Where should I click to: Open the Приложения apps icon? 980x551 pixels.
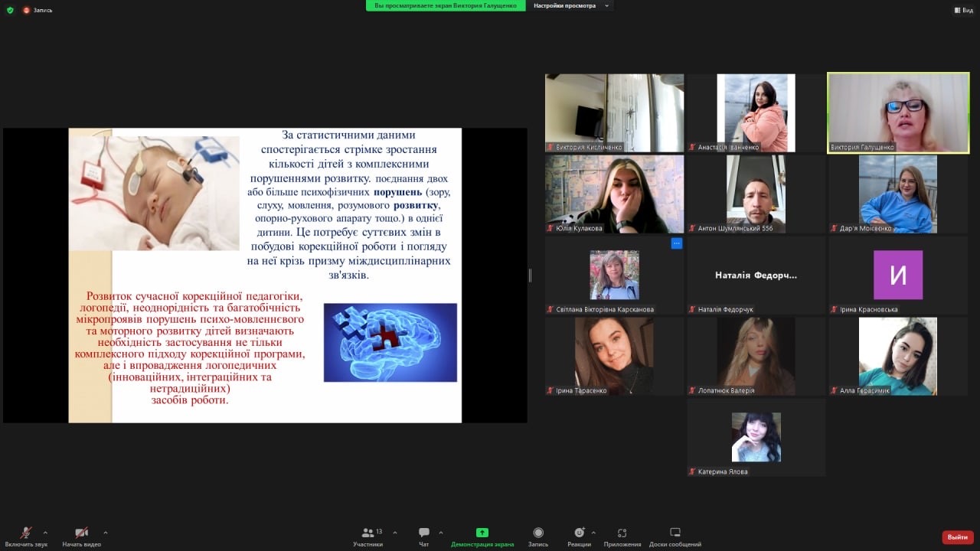[622, 533]
